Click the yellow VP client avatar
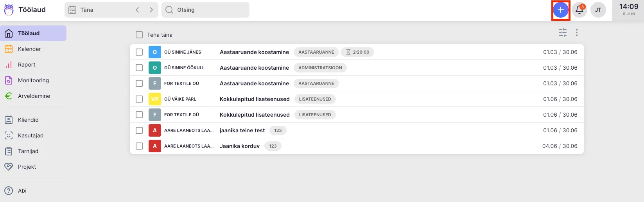The height and width of the screenshot is (202, 644). [154, 99]
